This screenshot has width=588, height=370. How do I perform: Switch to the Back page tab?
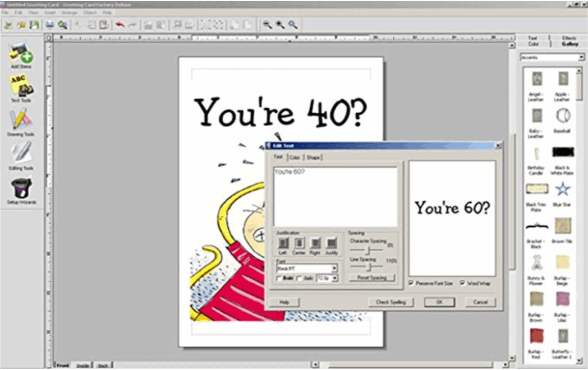[x=103, y=366]
